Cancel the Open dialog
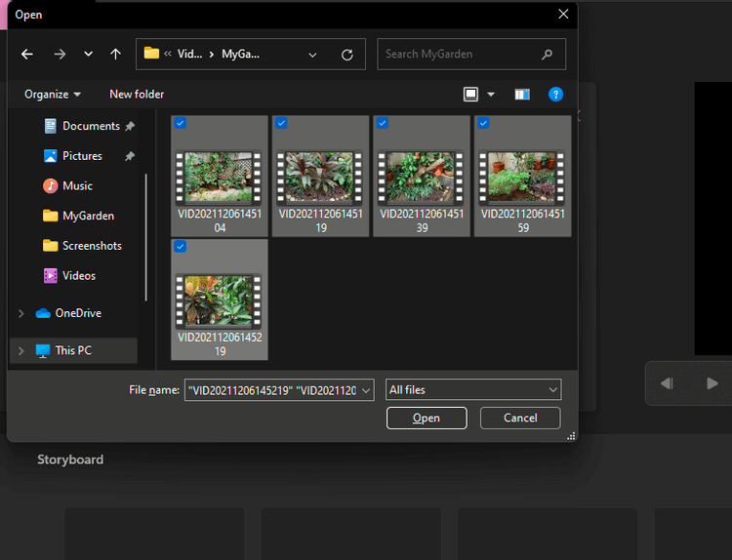Viewport: 732px width, 560px height. point(520,418)
